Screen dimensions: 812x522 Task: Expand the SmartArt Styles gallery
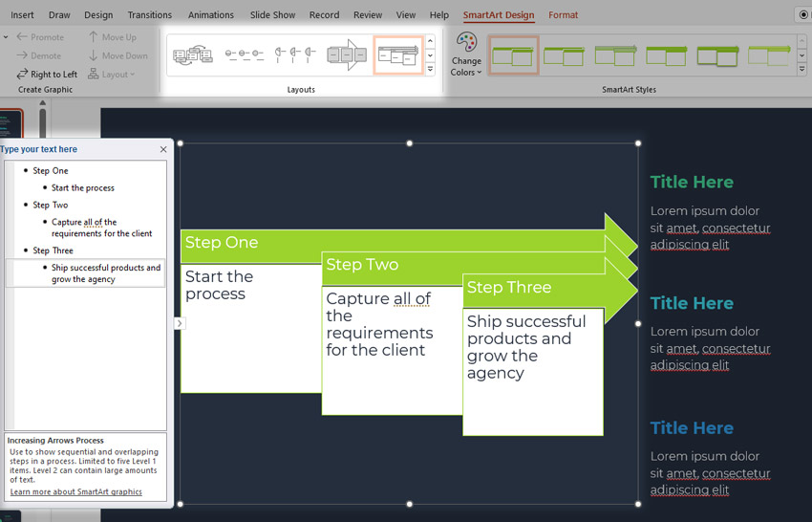[801, 69]
